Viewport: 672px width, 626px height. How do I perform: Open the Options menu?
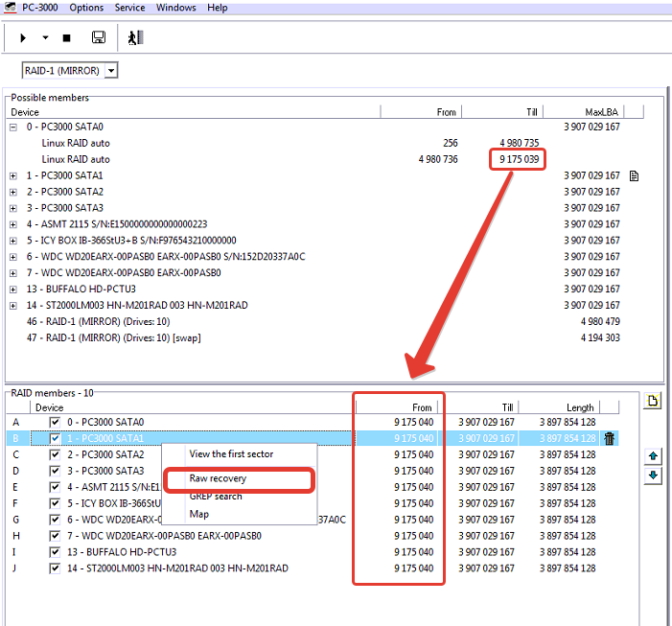click(x=86, y=8)
